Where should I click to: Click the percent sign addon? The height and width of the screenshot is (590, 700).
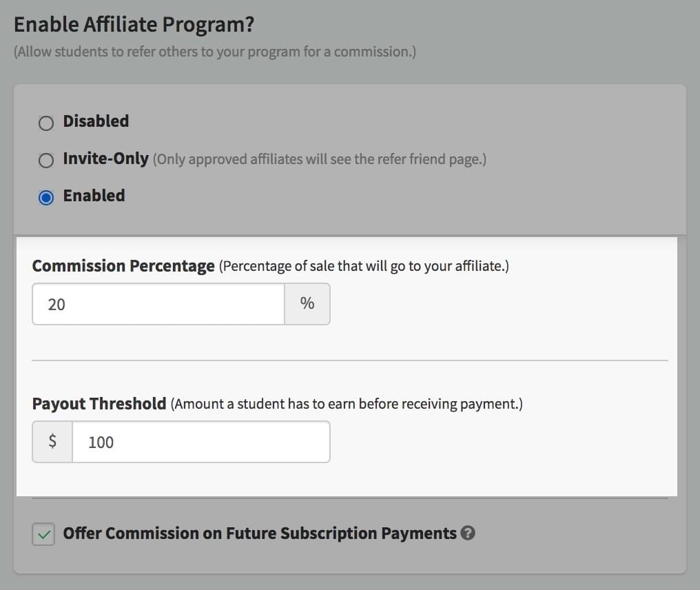[307, 304]
